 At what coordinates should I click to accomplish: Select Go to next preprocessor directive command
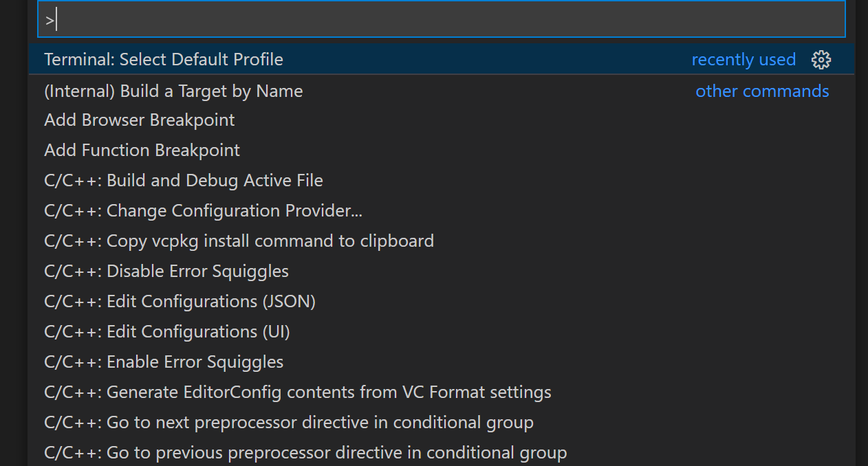point(289,423)
